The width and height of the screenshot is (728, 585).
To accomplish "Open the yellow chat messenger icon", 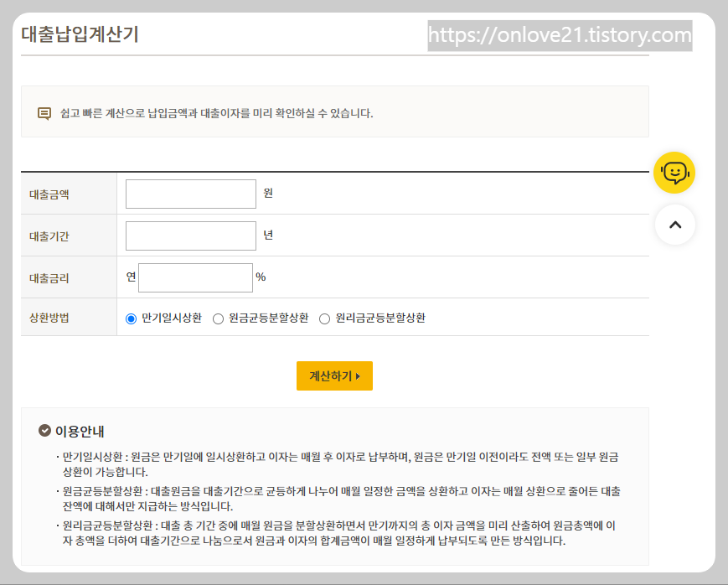I will pyautogui.click(x=674, y=172).
